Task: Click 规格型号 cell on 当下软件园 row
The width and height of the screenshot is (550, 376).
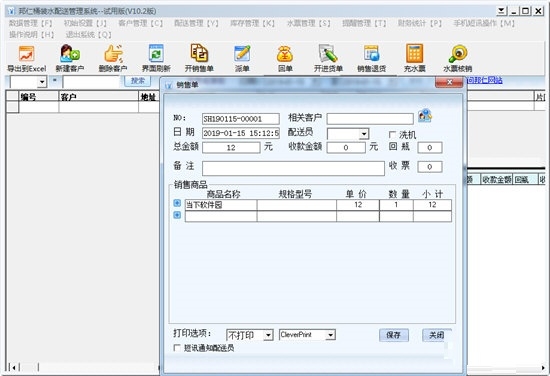Action: pyautogui.click(x=297, y=205)
